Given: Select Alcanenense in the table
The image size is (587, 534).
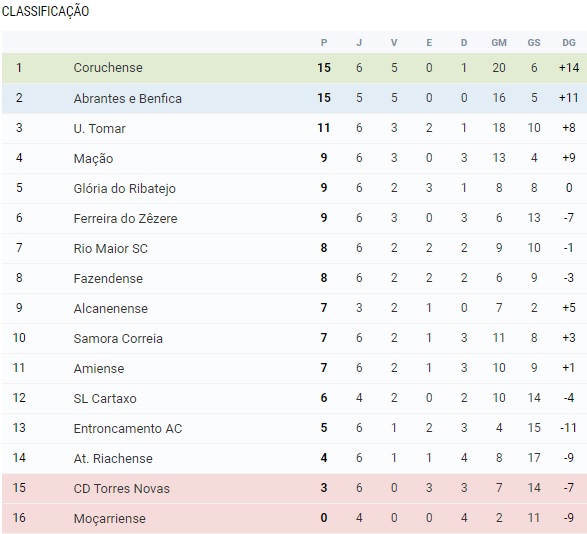Looking at the screenshot, I should pos(110,308).
